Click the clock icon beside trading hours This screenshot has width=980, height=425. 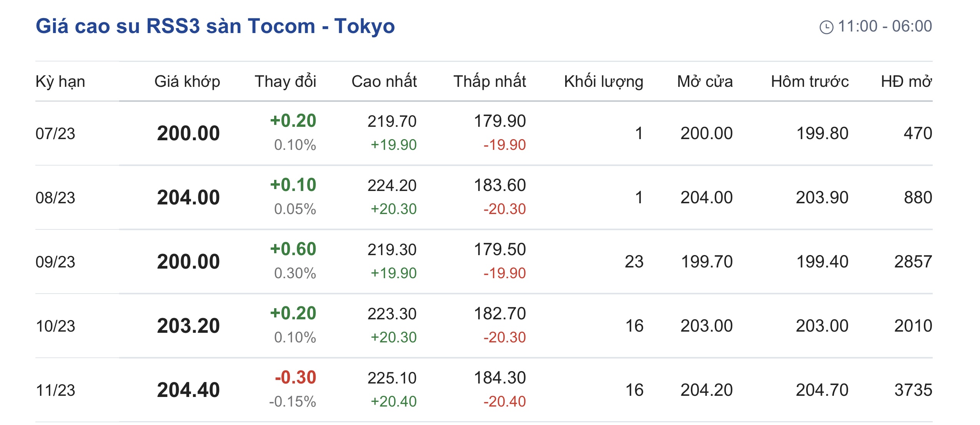[826, 27]
